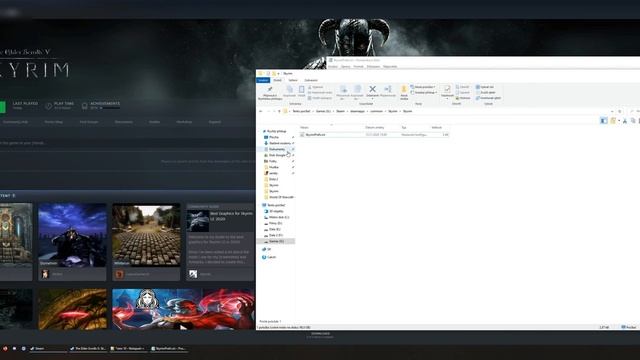
Task: Open the dropdown arrow under Odstranit
Action: click(372, 99)
